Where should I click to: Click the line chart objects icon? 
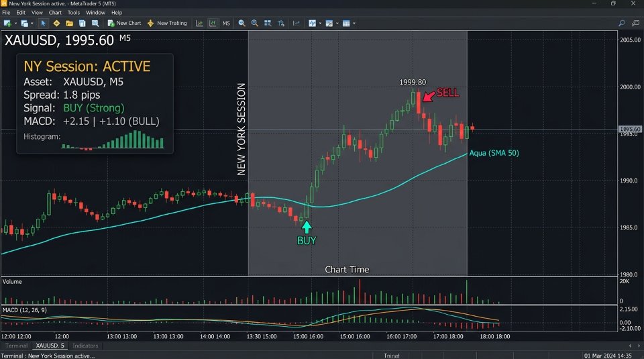(296, 23)
